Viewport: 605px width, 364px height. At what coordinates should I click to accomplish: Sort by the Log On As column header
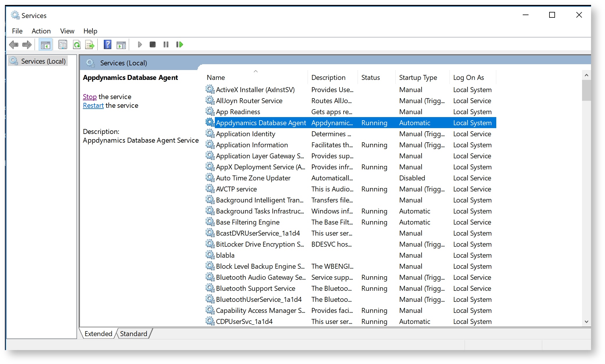(x=473, y=78)
